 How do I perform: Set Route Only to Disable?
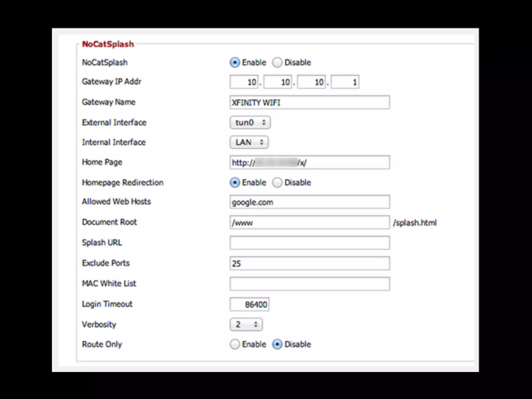click(x=277, y=344)
